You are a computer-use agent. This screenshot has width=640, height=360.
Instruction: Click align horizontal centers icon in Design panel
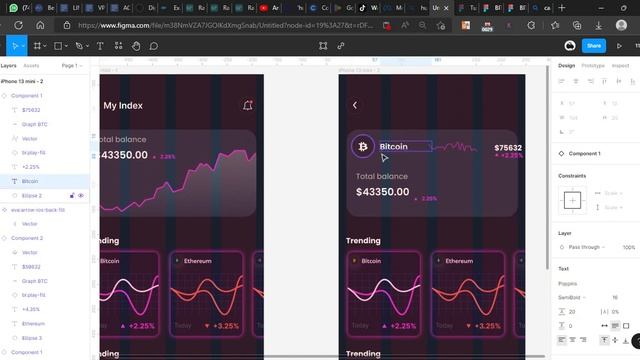(x=576, y=81)
